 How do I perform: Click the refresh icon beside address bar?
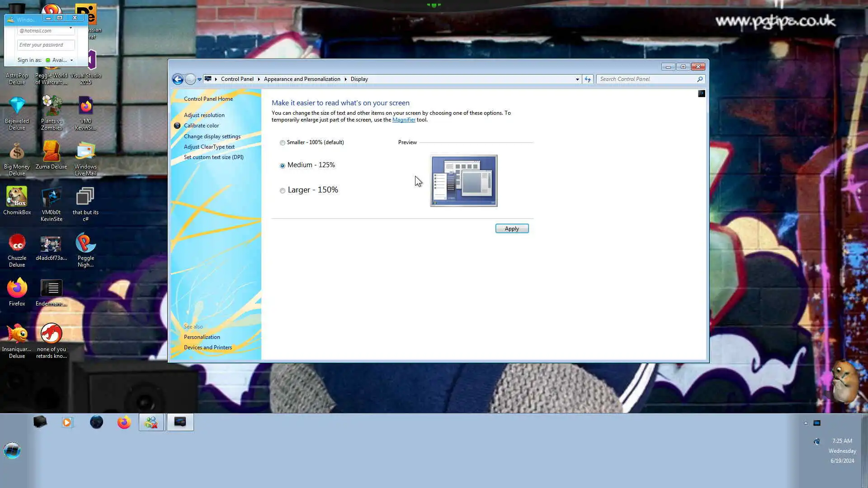pos(587,79)
